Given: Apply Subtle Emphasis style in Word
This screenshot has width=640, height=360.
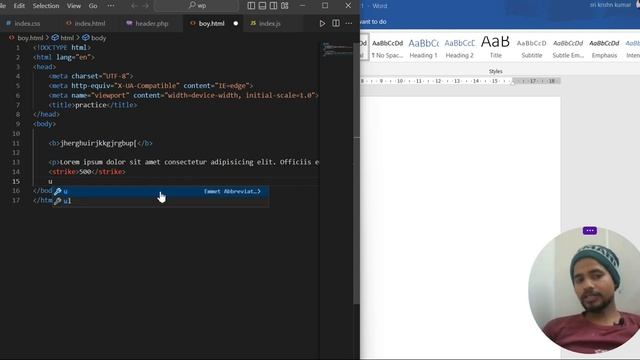Looking at the screenshot, I should [x=568, y=48].
